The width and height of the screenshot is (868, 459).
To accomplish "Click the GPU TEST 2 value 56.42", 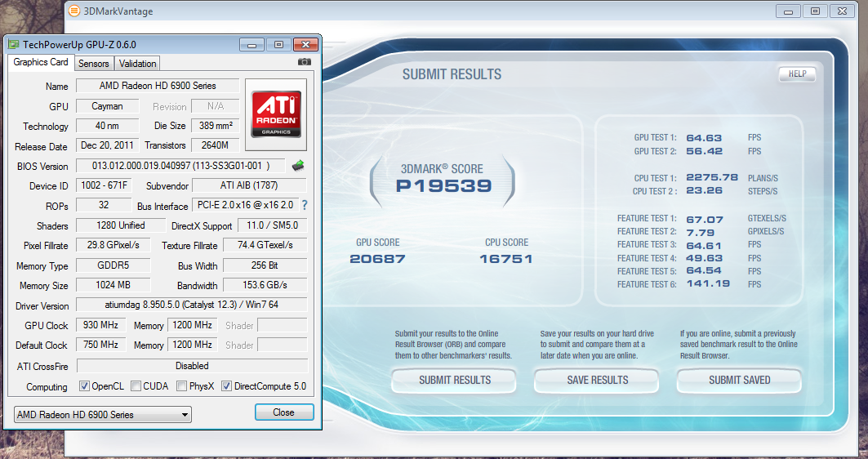I will click(x=704, y=151).
